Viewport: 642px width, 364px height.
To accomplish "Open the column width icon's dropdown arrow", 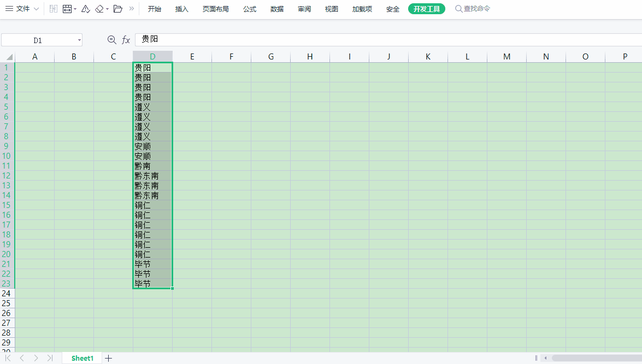I will (75, 9).
